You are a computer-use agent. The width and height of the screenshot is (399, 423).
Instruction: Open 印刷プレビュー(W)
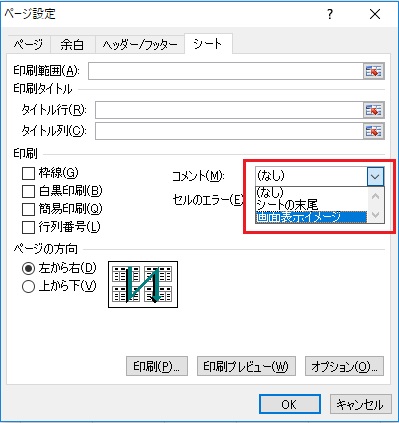246,366
